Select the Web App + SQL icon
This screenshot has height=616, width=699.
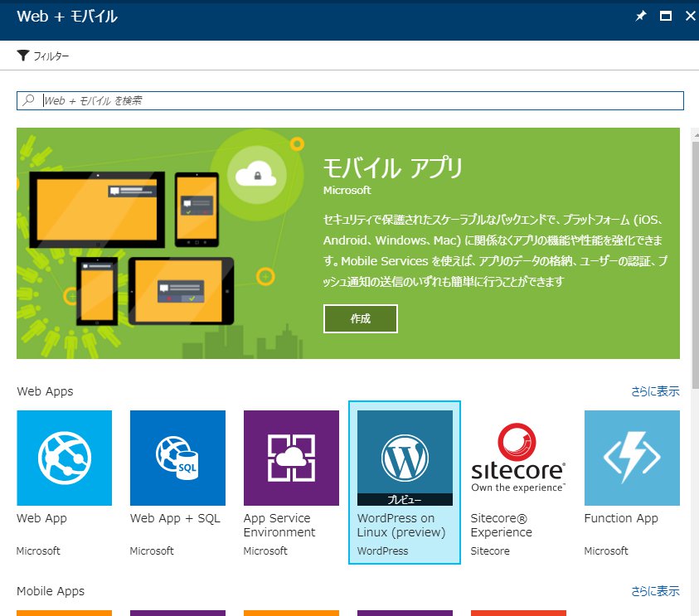[x=177, y=458]
